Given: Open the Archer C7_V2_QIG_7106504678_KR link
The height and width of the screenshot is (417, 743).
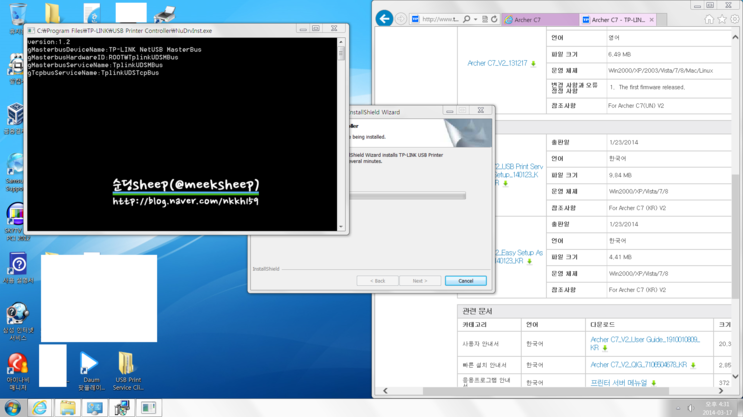Looking at the screenshot, I should point(638,364).
